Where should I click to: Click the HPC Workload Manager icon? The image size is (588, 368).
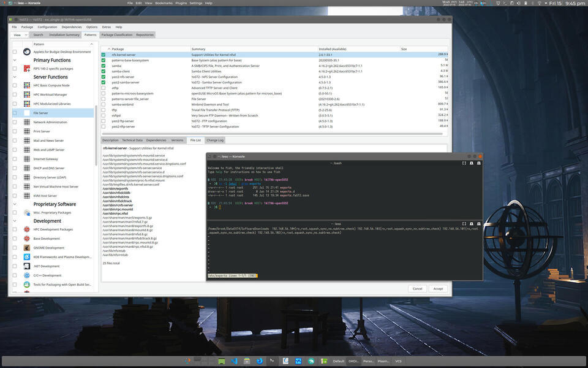(26, 94)
